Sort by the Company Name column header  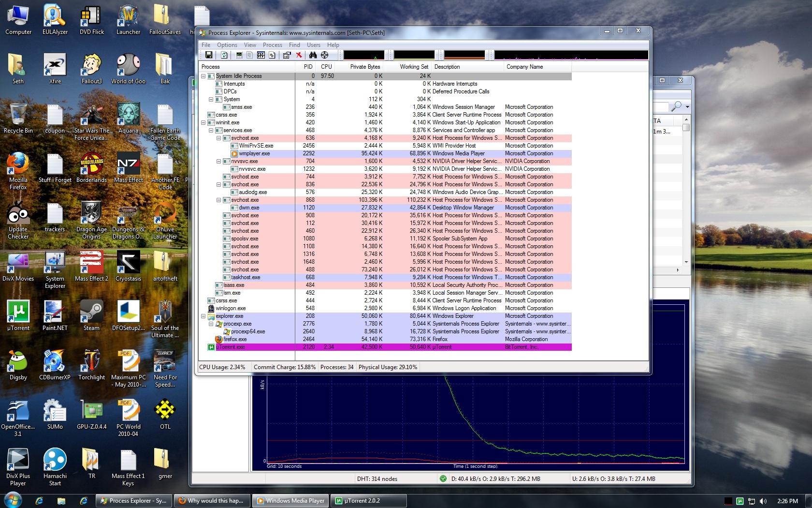(x=537, y=67)
